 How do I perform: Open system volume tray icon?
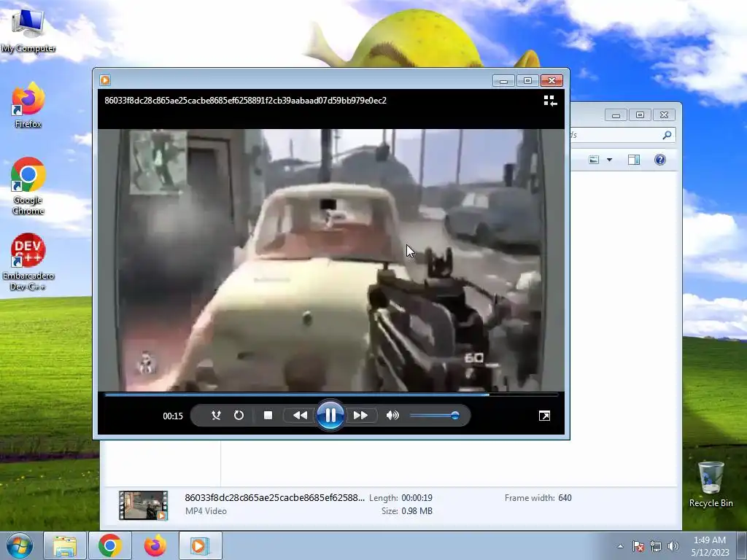point(673,546)
